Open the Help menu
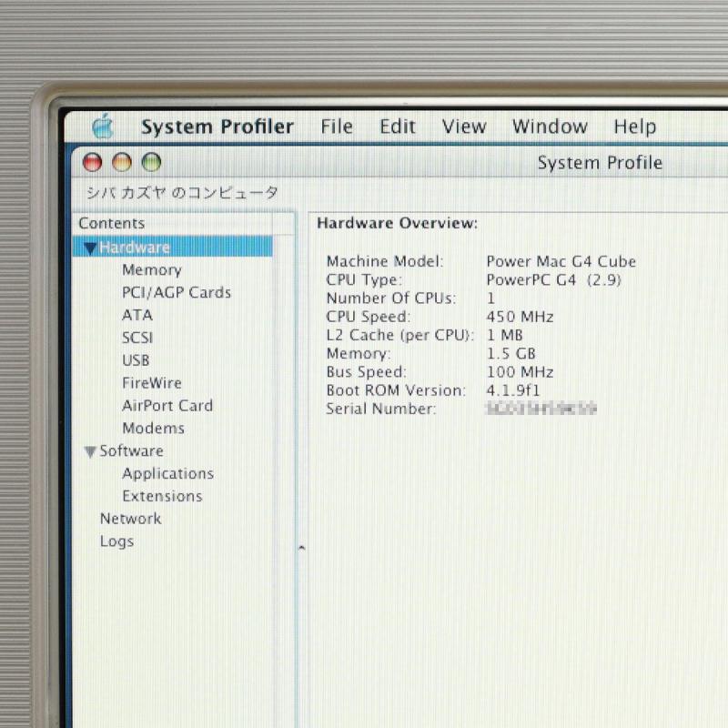Viewport: 728px width, 728px height. [x=634, y=126]
